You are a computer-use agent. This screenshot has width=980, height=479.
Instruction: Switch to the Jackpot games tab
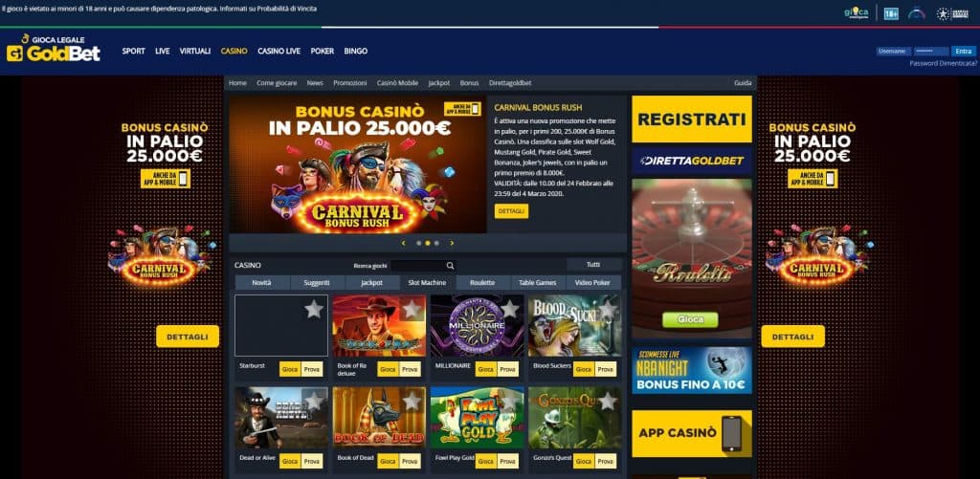(x=372, y=283)
